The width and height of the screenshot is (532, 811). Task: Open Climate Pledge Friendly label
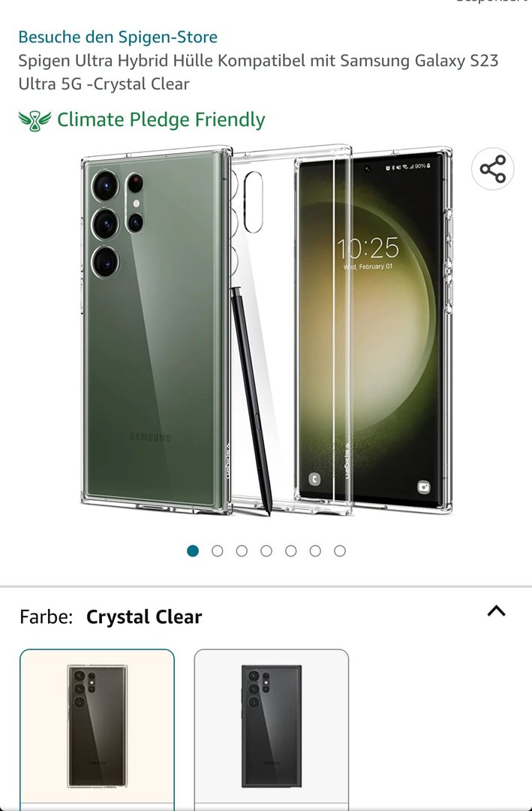pyautogui.click(x=161, y=119)
